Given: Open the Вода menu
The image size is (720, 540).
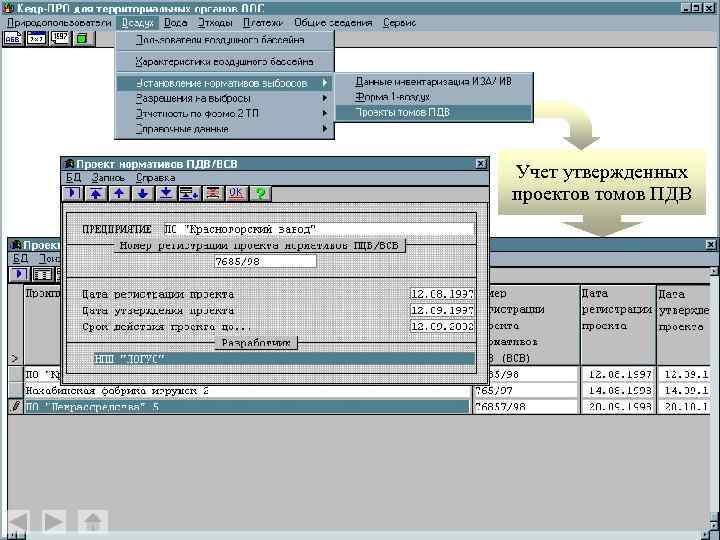Looking at the screenshot, I should [x=175, y=22].
